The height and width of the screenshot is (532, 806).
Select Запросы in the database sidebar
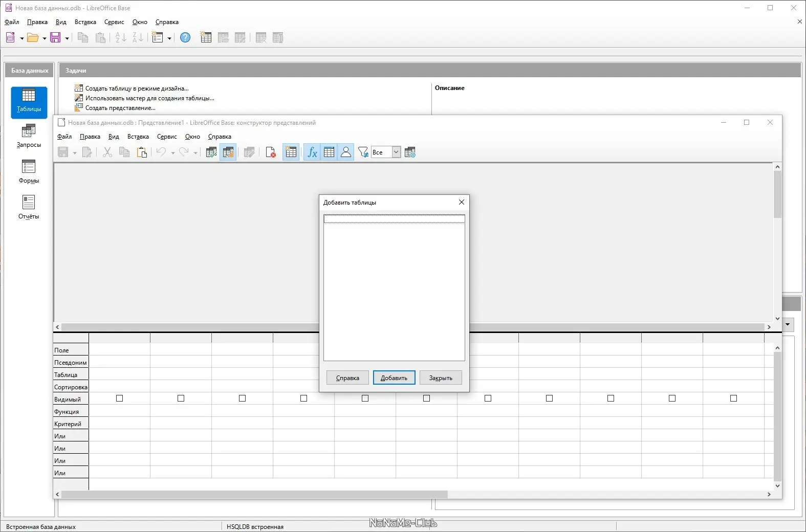29,137
